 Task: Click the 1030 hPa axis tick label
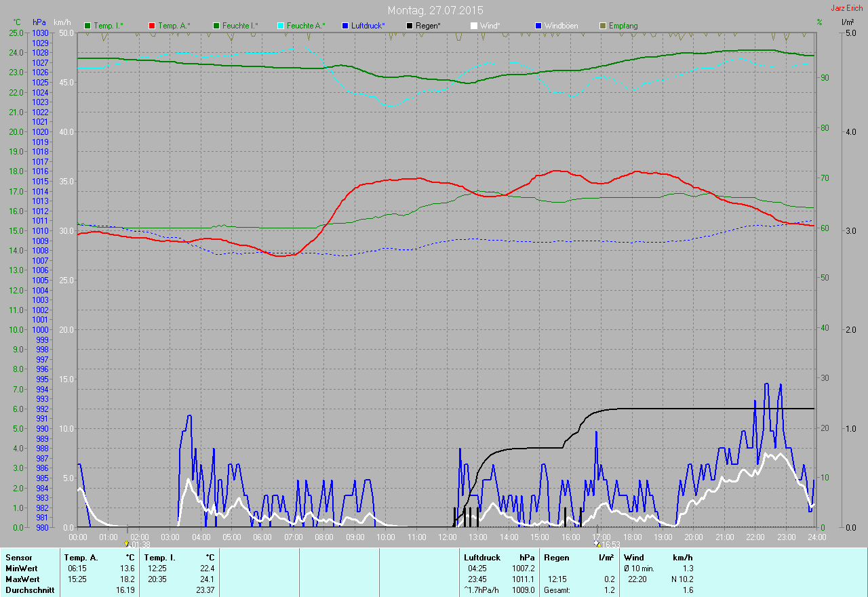coord(40,33)
